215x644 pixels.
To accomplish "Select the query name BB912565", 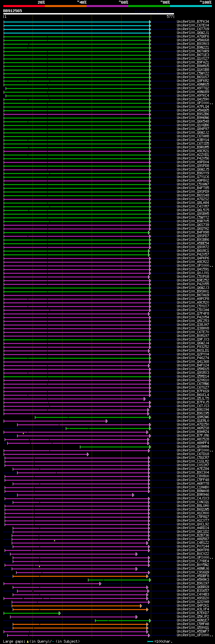I will coord(13,11).
